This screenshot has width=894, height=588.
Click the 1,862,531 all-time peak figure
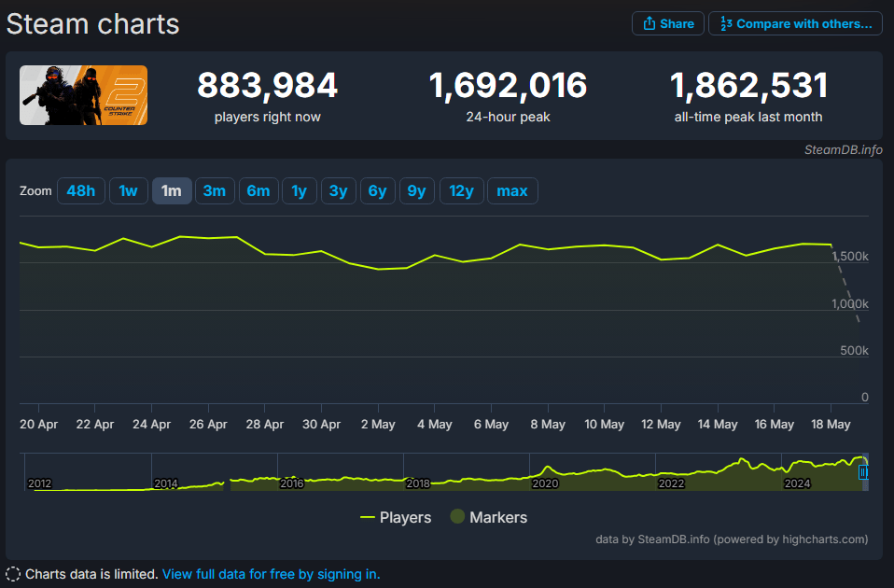(x=748, y=86)
